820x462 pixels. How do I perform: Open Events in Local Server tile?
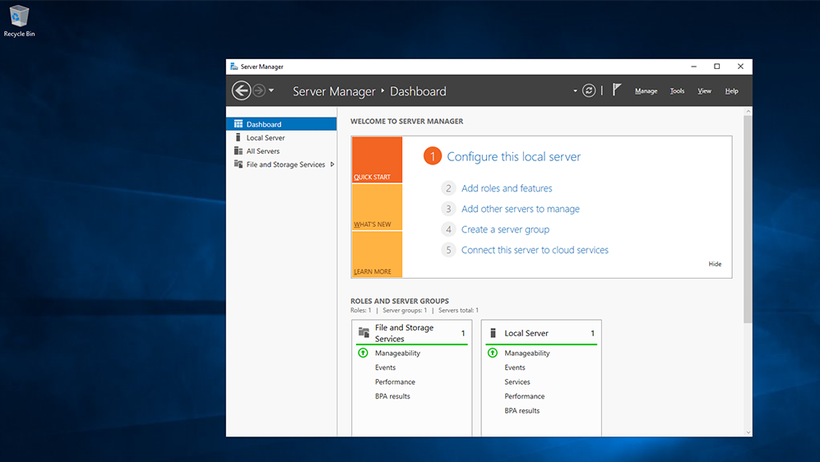click(515, 367)
